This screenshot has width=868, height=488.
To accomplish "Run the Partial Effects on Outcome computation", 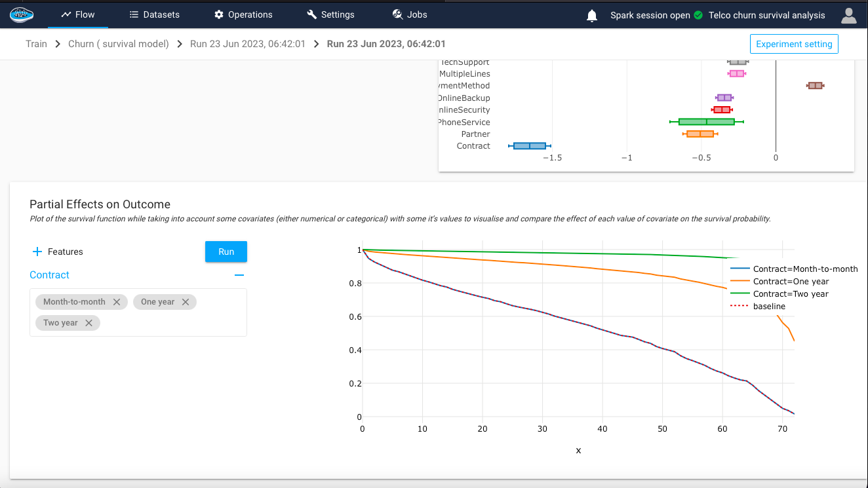I will point(226,252).
